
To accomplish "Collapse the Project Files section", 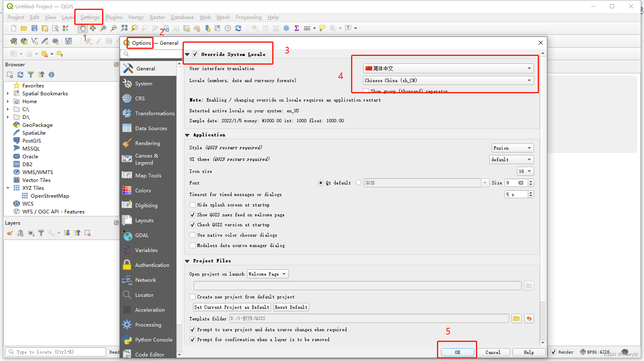I will click(187, 261).
